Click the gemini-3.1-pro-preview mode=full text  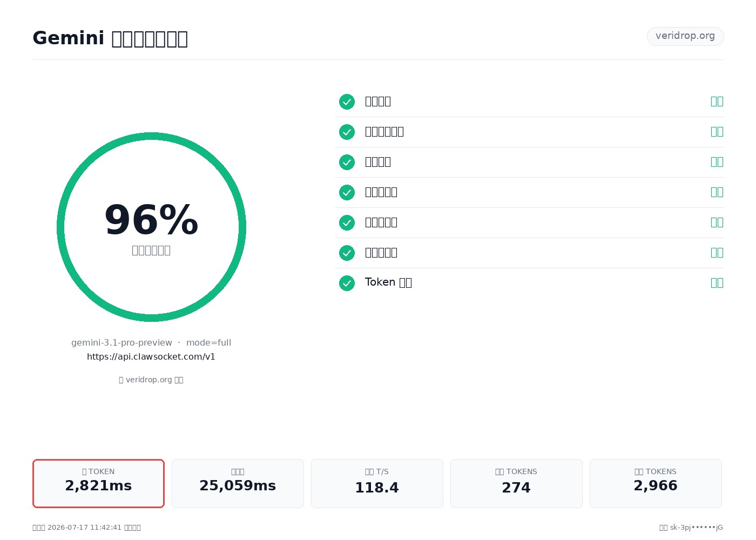coord(151,343)
